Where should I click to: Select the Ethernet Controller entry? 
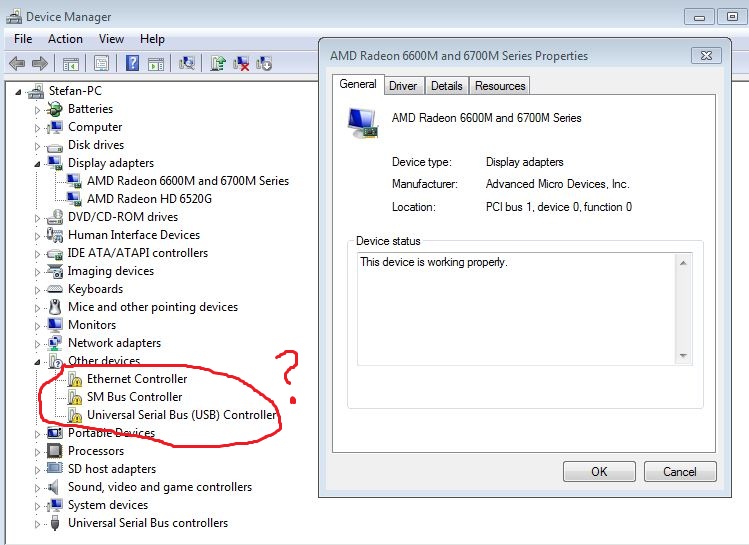pyautogui.click(x=137, y=379)
